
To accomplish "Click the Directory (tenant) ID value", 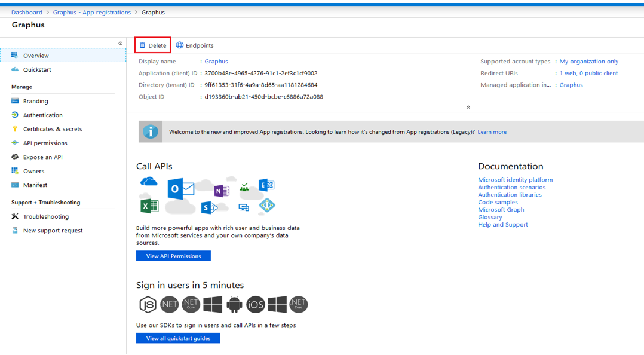I will [261, 85].
